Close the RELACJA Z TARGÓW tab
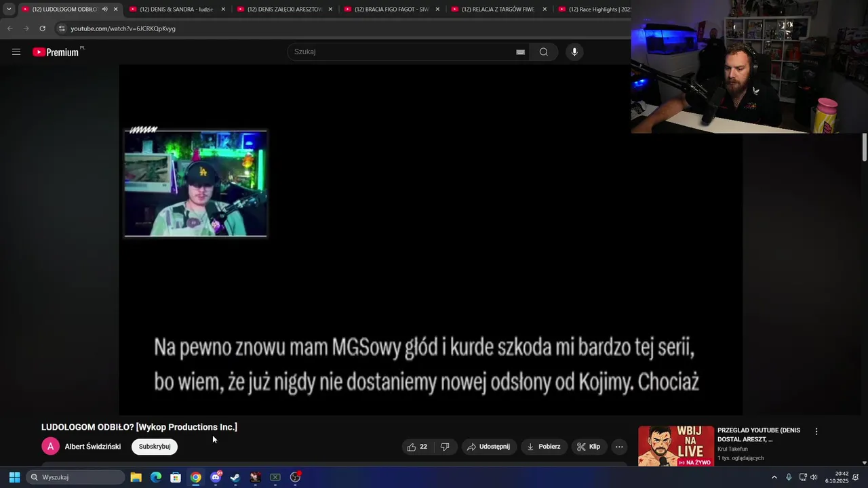 point(545,9)
